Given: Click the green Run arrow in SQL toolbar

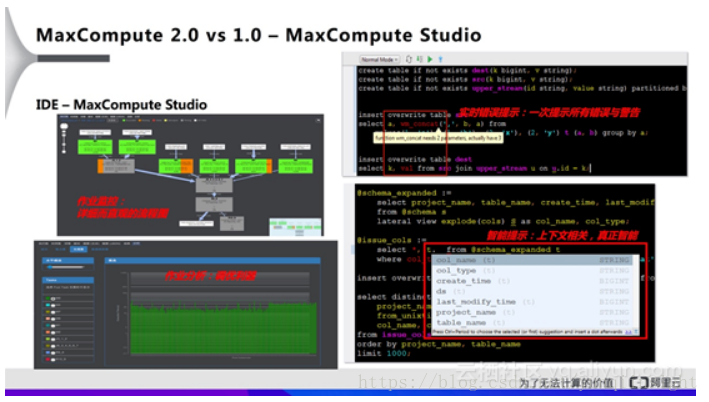Looking at the screenshot, I should (x=430, y=59).
